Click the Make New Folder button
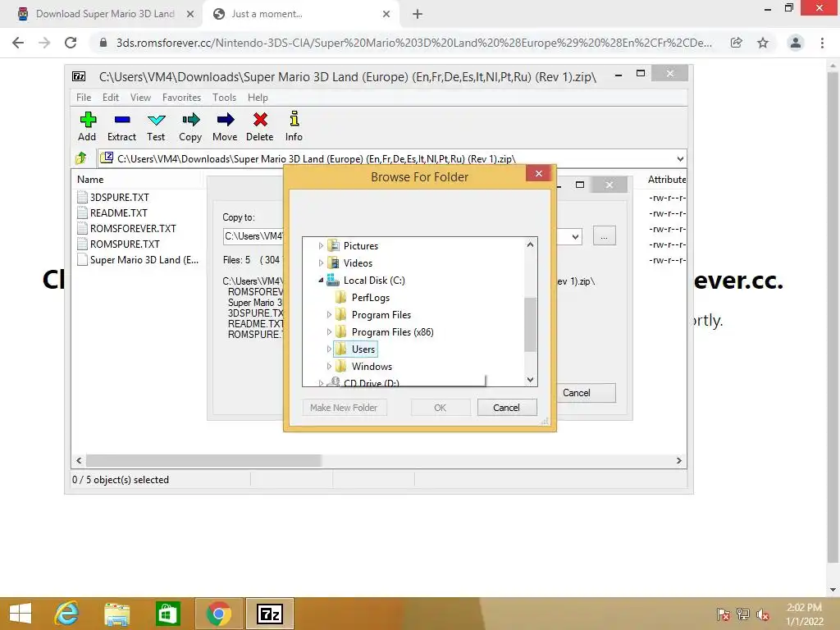Screen dimensions: 840x630 tap(344, 408)
